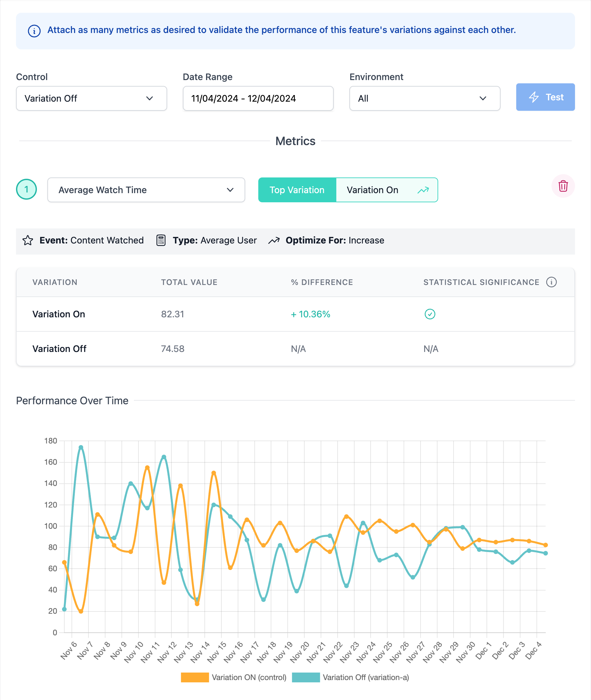
Task: Click the orange legend color swatch
Action: (x=195, y=677)
